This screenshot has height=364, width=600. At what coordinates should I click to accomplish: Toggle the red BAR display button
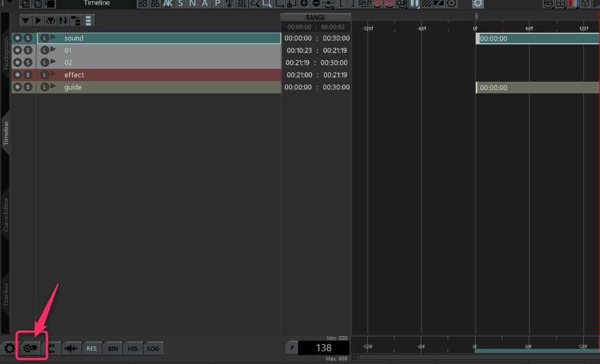tap(389, 4)
